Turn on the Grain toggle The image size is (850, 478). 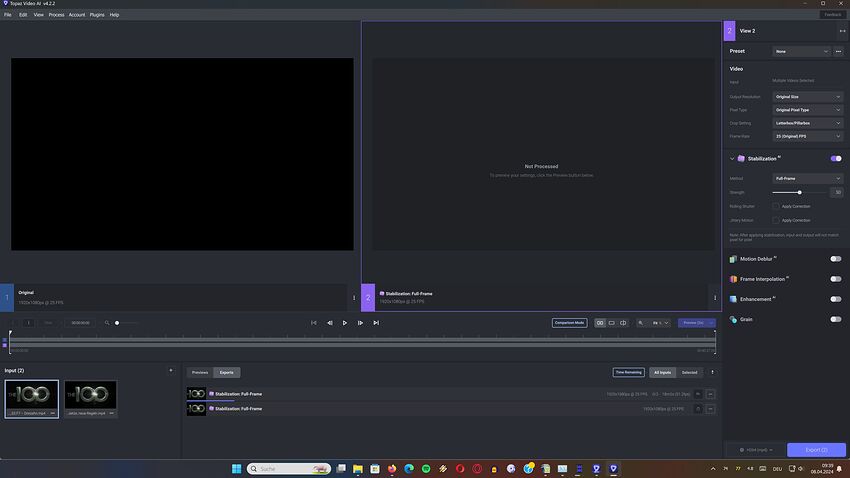835,319
